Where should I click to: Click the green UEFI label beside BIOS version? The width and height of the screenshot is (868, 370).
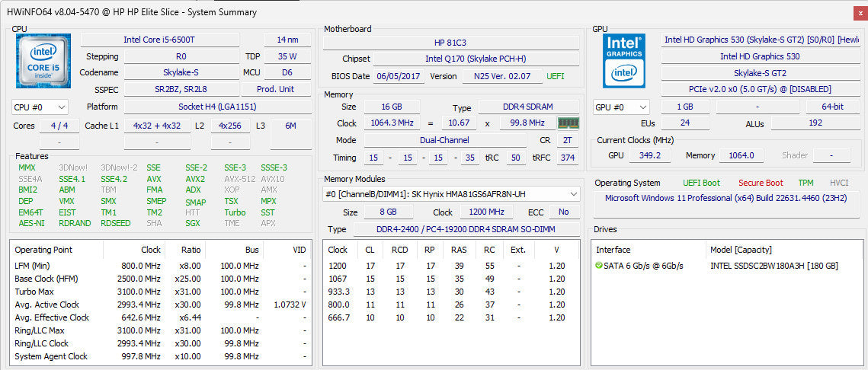tap(556, 76)
